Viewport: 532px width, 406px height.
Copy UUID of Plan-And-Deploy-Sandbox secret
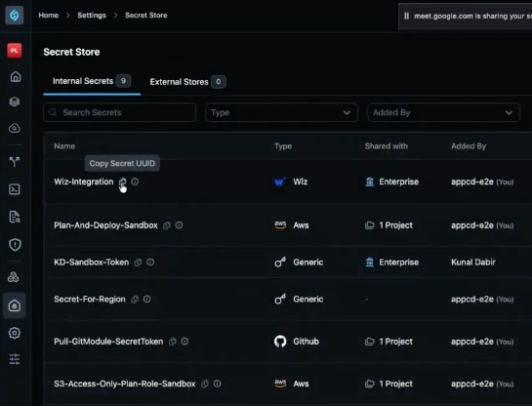click(x=167, y=225)
